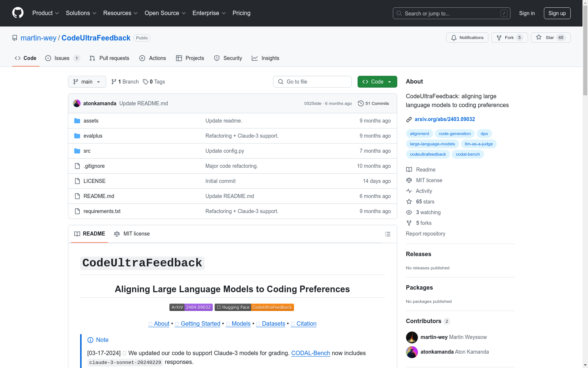Star the repository with Star button
Screen dimensions: 588x368
(x=551, y=38)
